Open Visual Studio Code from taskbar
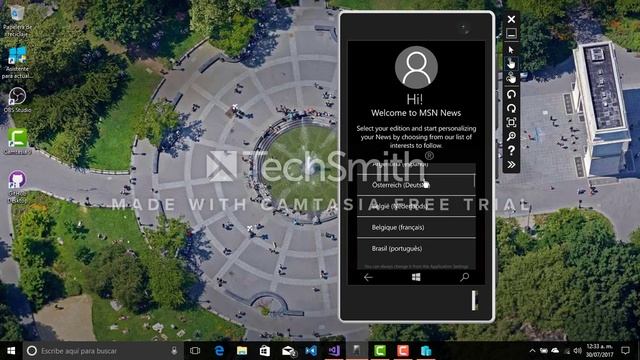The height and width of the screenshot is (360, 640). [x=311, y=351]
